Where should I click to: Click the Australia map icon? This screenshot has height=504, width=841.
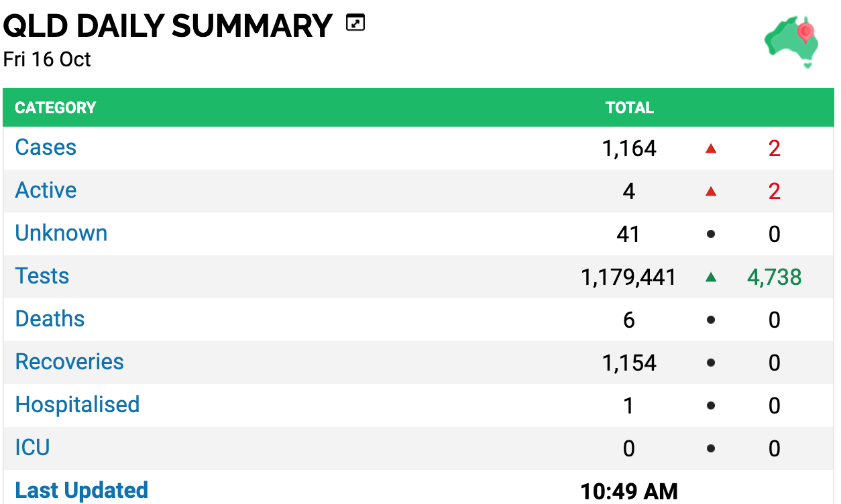pyautogui.click(x=792, y=42)
